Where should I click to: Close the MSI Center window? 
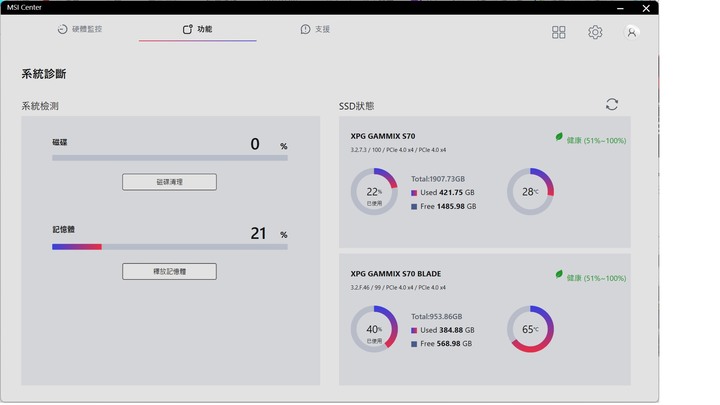click(646, 8)
